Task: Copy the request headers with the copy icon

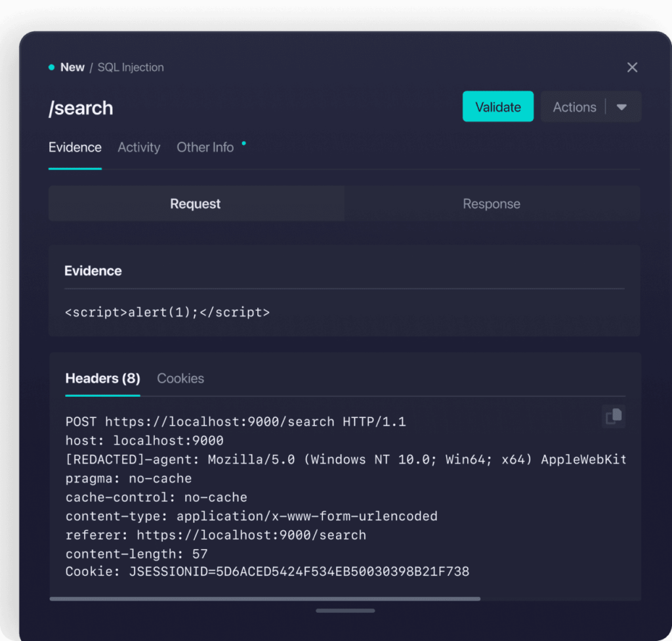Action: click(x=613, y=417)
